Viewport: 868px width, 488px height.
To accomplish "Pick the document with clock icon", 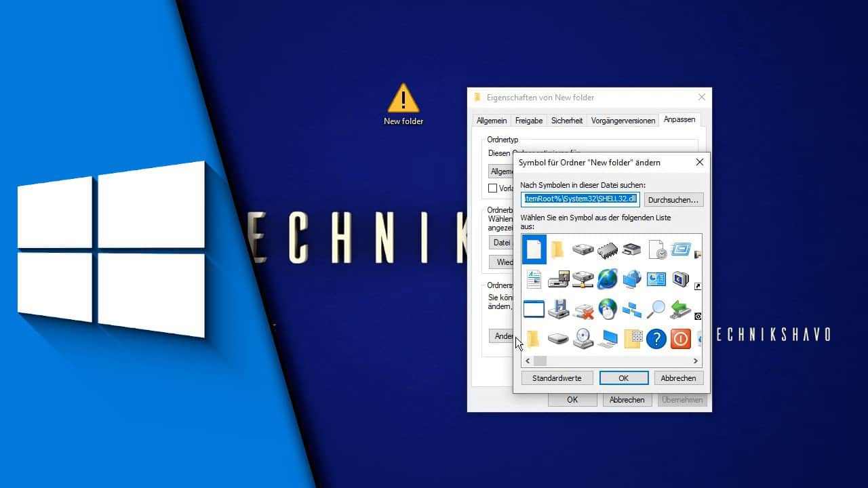I will click(x=657, y=249).
